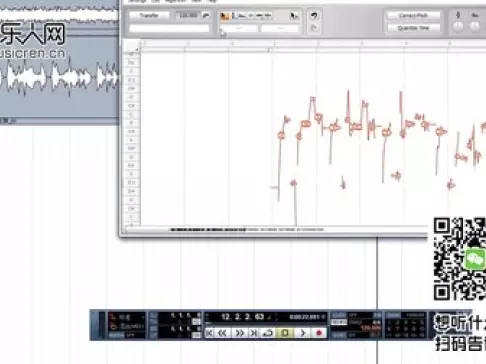Click the Melodyne horizontal scrollbar overview

[247, 230]
